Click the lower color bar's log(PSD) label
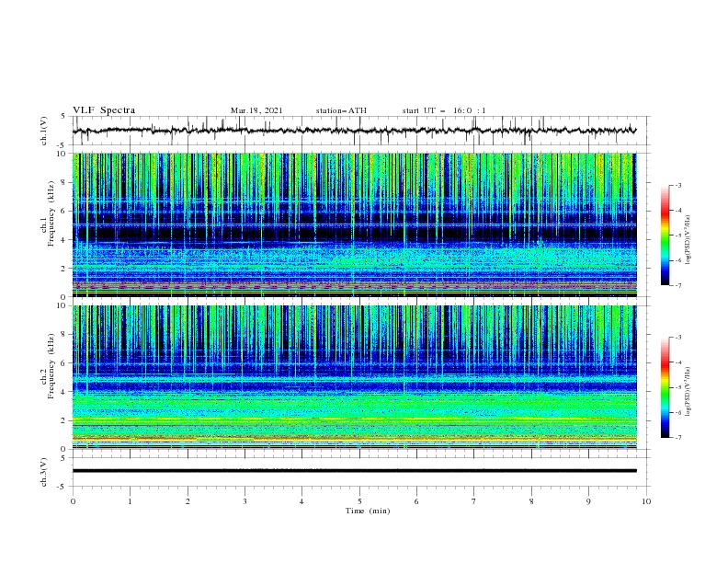The height and width of the screenshot is (563, 728). click(x=688, y=391)
